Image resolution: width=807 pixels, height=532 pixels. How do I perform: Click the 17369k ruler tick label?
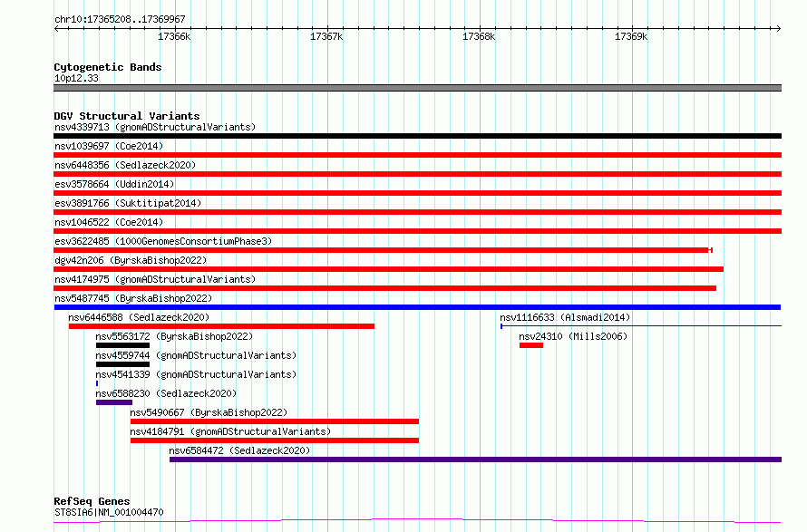tap(631, 36)
